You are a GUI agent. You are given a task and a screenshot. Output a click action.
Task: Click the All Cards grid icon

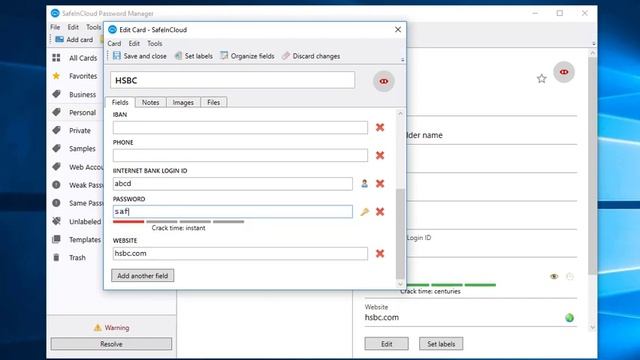coord(56,58)
